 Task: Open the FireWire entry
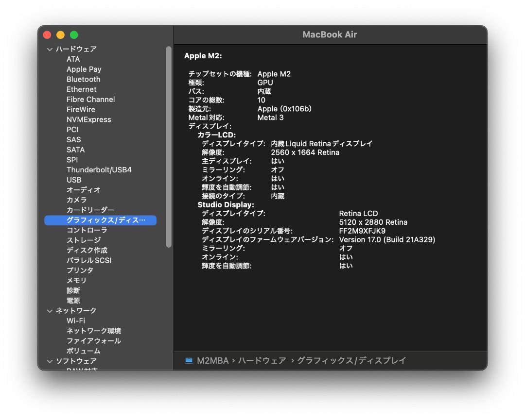[81, 109]
